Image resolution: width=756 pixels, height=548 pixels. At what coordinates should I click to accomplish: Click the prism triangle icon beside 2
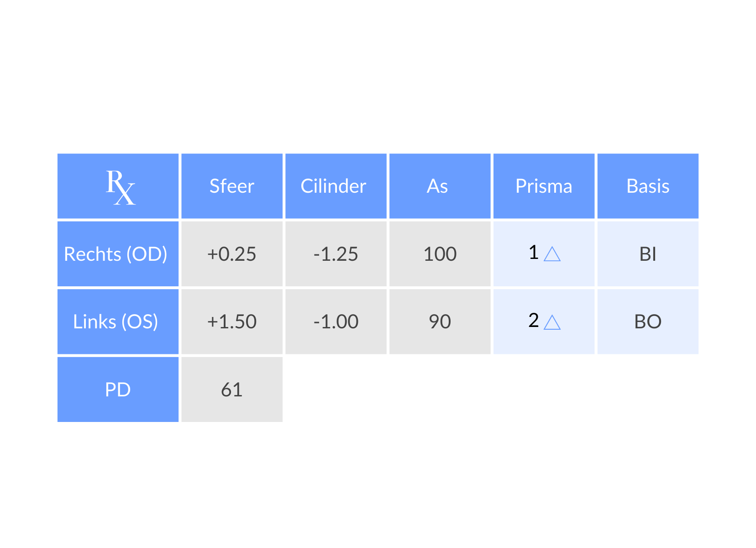pos(552,322)
